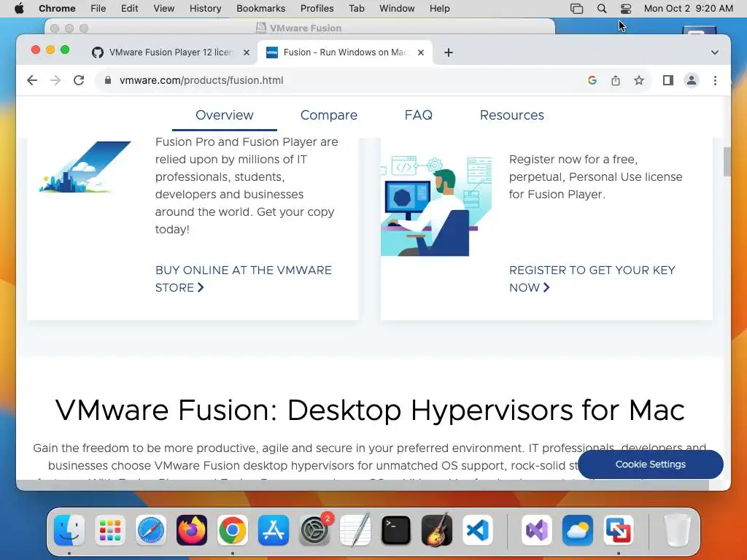Click the Fusion city skyline illustration

[x=85, y=167]
